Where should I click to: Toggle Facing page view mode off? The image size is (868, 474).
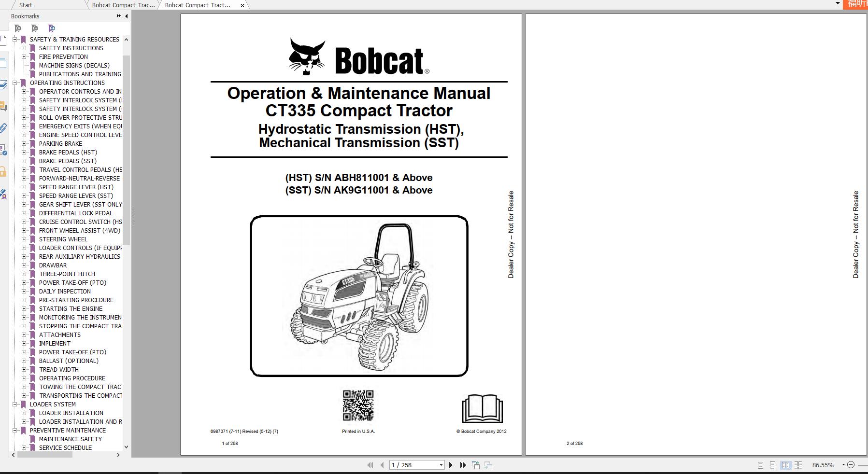[786, 464]
